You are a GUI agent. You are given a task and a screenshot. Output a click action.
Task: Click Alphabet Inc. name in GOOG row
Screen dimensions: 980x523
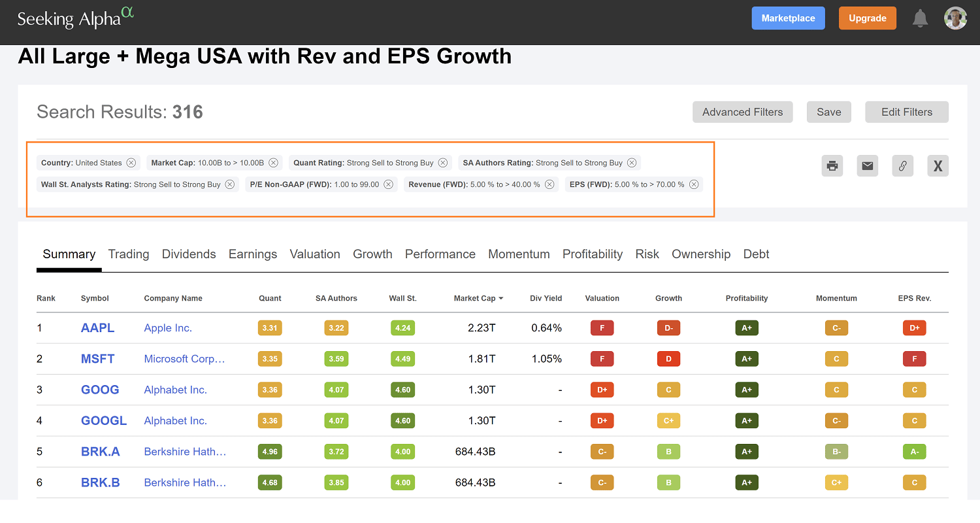point(176,390)
